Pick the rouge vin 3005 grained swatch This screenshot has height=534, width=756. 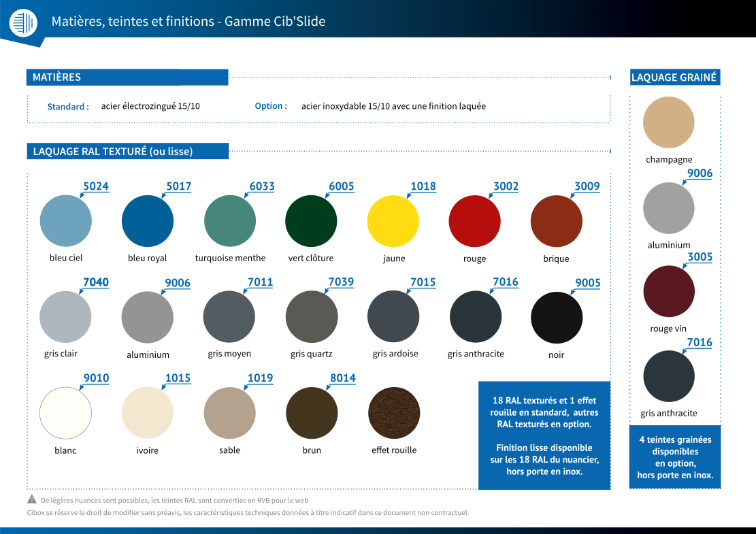pos(669,291)
